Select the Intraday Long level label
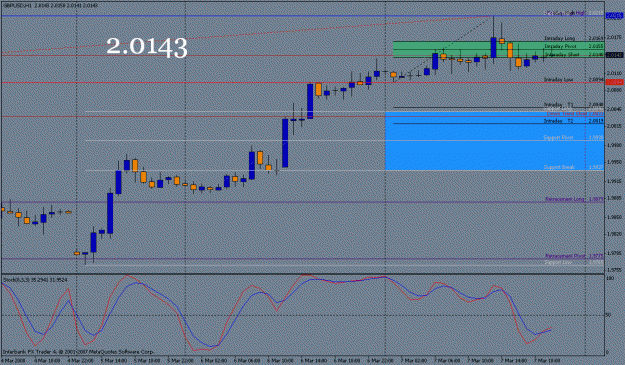 click(x=560, y=38)
